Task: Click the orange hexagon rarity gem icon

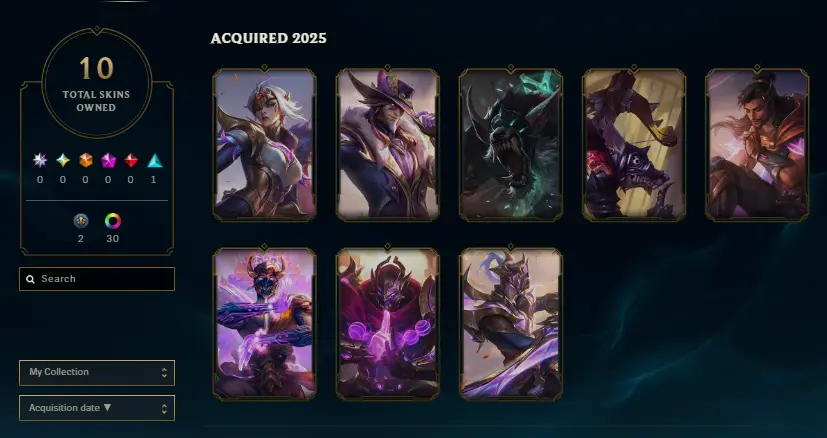Action: pyautogui.click(x=86, y=160)
